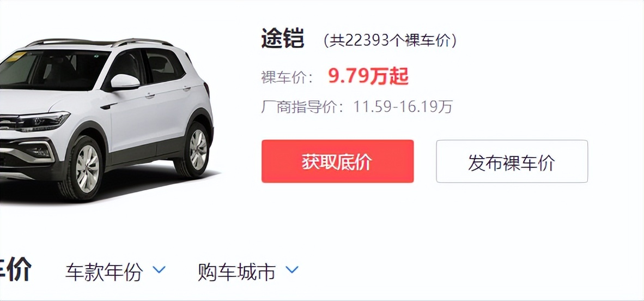The height and width of the screenshot is (301, 644).
Task: Expand the 车款年份 chevron arrow
Action: [159, 270]
